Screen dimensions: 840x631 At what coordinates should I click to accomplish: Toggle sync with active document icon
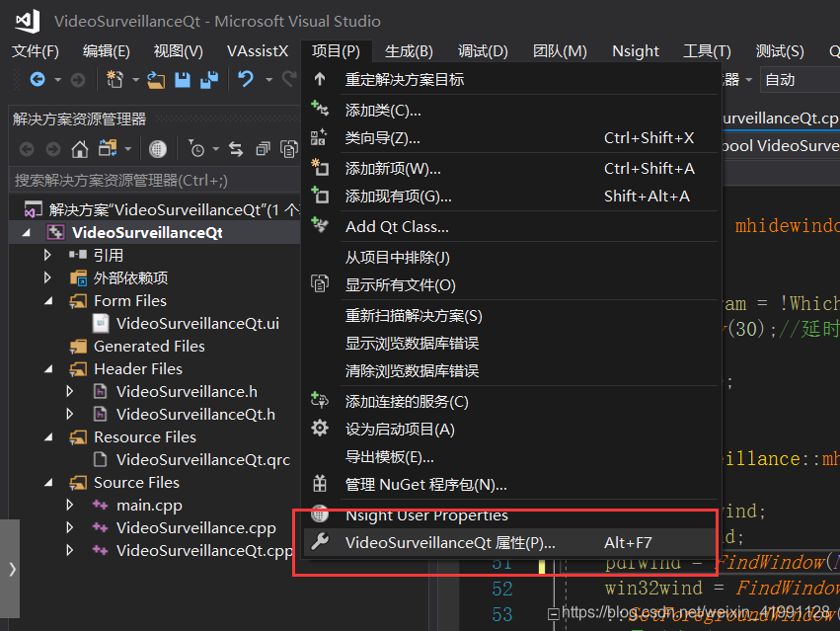(x=236, y=149)
